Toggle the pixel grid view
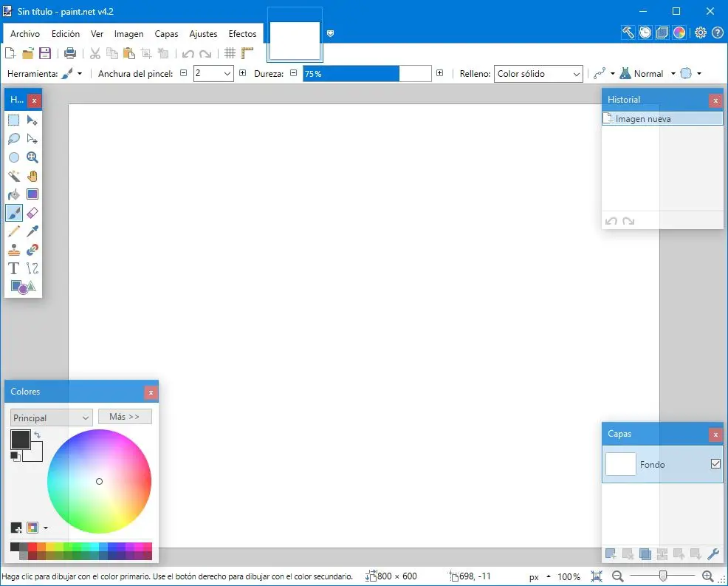728x586 pixels. (x=230, y=53)
